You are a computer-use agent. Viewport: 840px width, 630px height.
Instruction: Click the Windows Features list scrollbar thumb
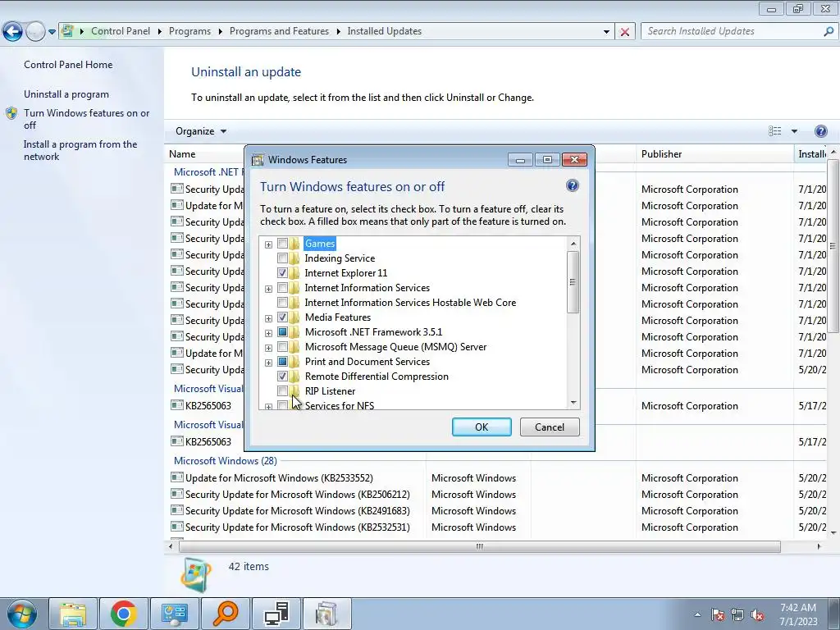point(573,282)
